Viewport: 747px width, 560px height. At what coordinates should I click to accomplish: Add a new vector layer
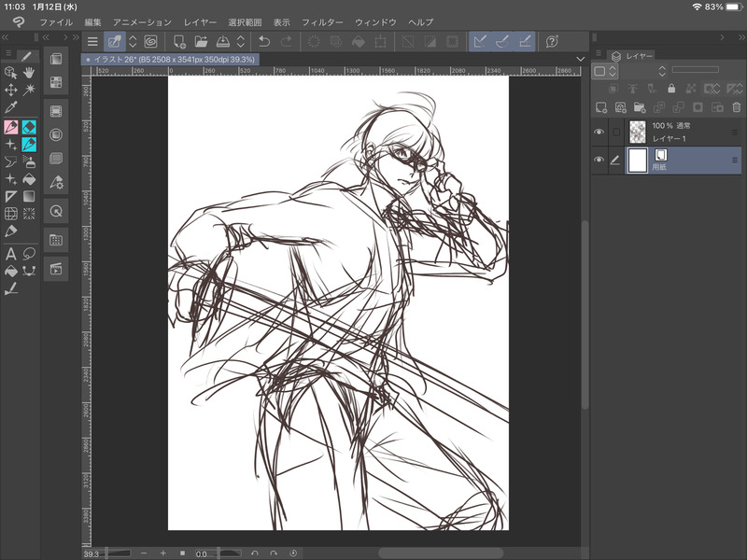tap(620, 107)
